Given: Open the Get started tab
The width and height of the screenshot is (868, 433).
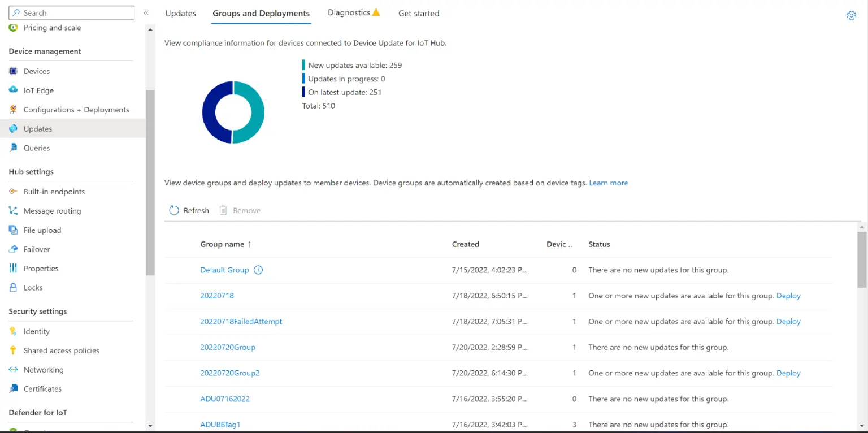Looking at the screenshot, I should 419,13.
